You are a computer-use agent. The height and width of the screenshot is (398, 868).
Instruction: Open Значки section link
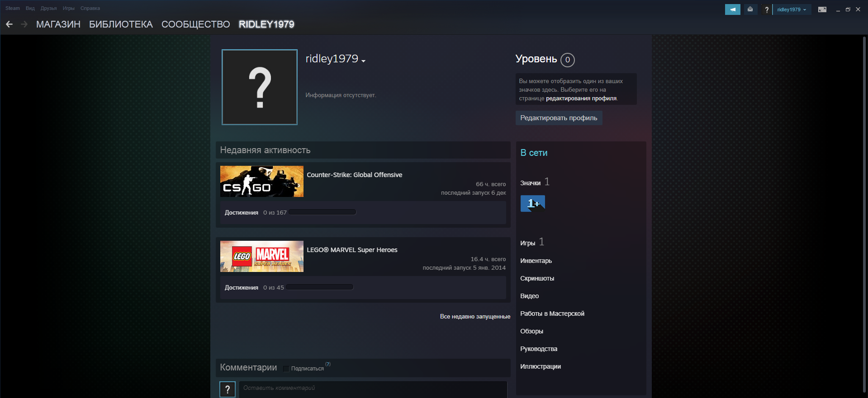coord(530,183)
